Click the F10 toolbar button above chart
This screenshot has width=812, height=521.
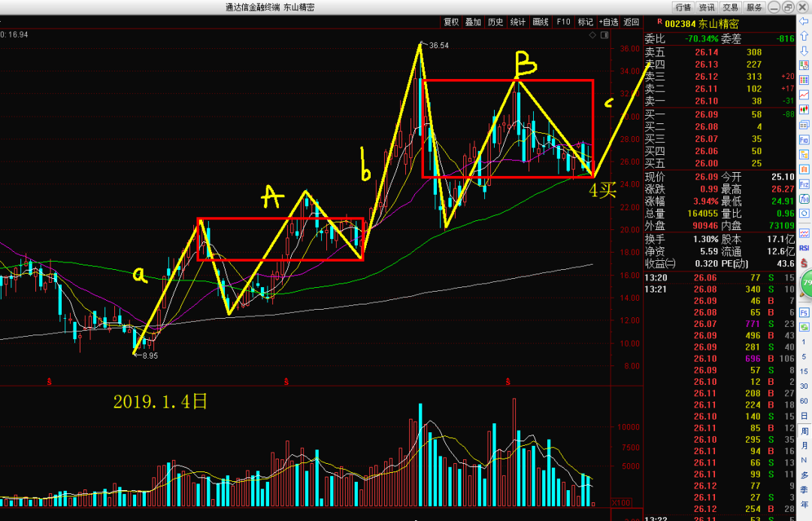pos(563,22)
